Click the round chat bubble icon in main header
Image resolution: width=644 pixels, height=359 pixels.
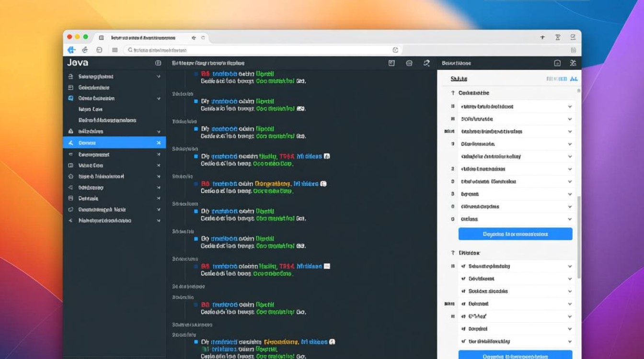coord(409,63)
